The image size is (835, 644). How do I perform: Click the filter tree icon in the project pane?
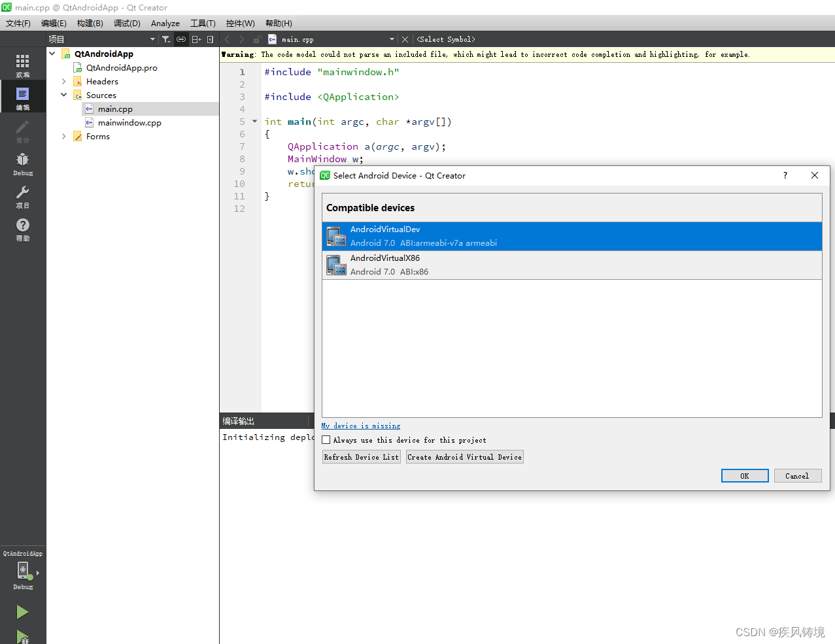pos(166,39)
